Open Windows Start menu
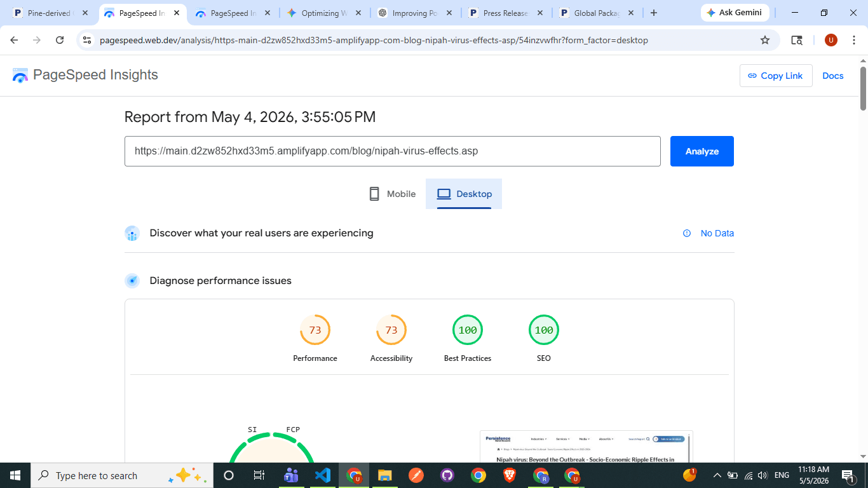 point(15,475)
